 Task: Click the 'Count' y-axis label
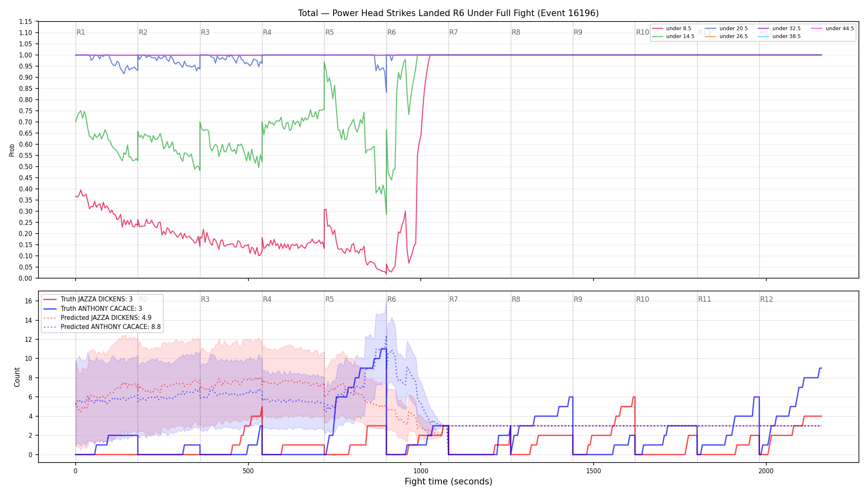point(17,377)
